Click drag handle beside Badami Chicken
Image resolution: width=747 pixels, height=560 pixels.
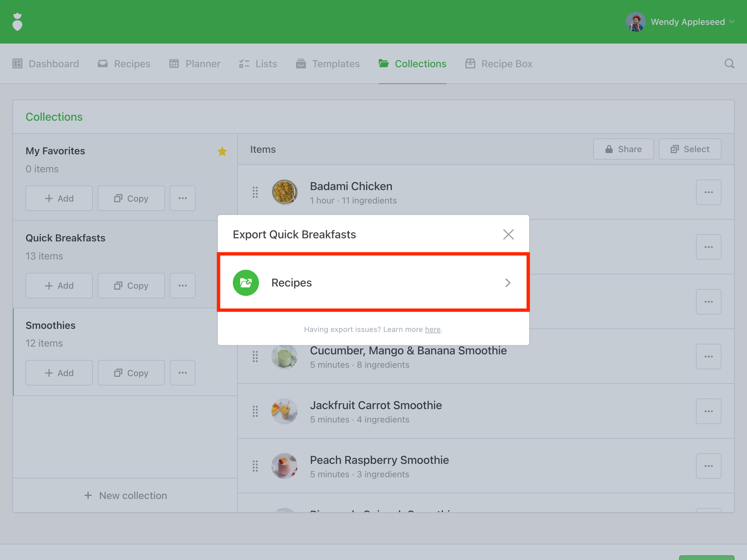(255, 192)
